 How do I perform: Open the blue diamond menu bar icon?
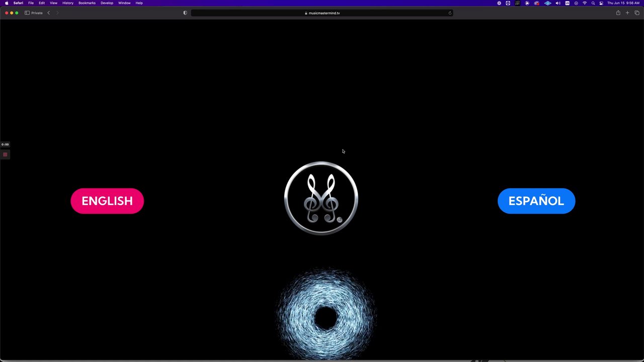click(x=548, y=3)
